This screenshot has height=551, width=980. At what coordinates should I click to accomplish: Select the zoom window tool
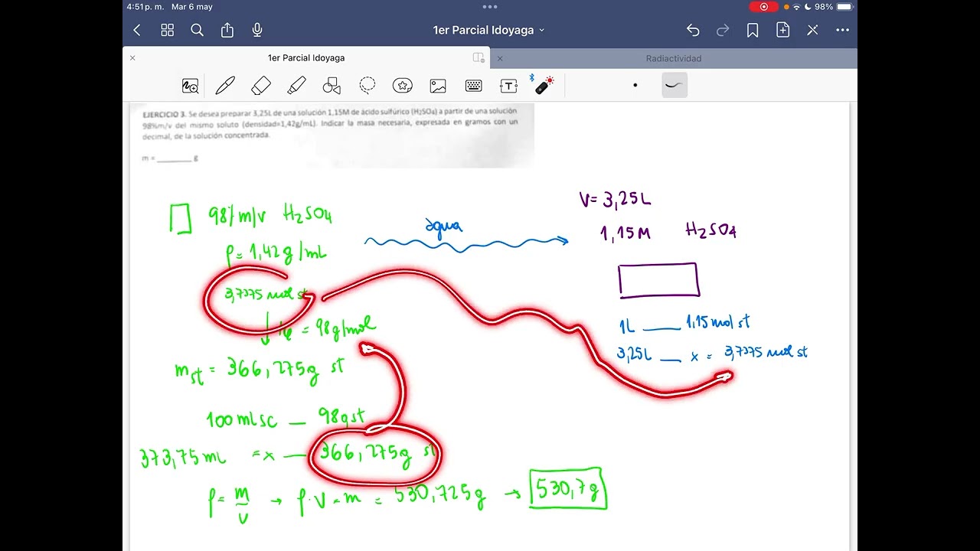click(x=190, y=86)
